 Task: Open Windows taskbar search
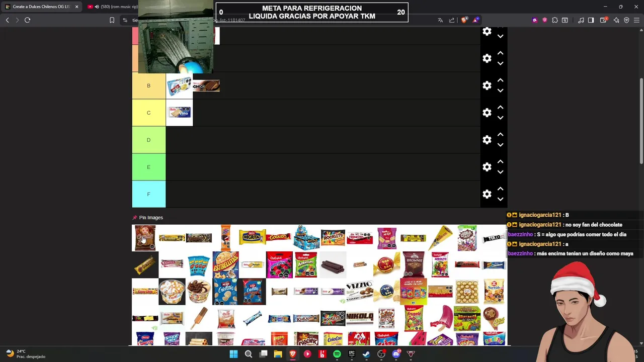tap(248, 354)
